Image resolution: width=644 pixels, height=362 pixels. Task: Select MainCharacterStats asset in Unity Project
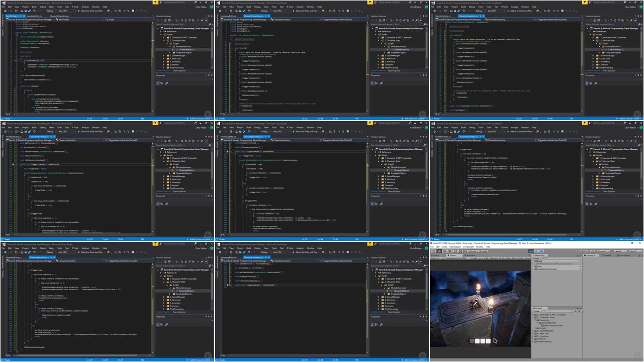click(554, 325)
